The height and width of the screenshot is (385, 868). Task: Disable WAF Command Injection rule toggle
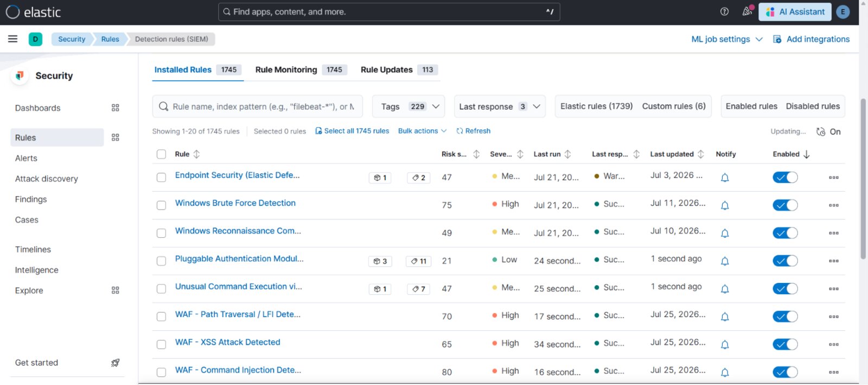(785, 372)
